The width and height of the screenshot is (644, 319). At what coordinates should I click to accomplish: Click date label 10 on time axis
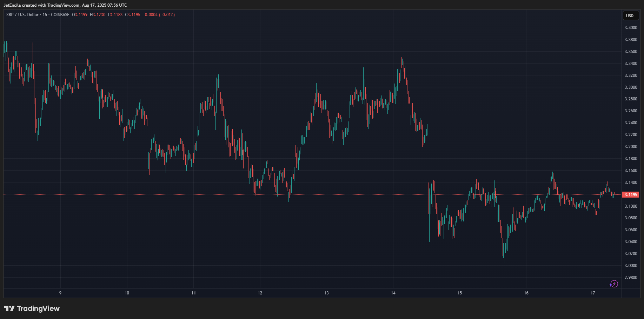coord(127,293)
